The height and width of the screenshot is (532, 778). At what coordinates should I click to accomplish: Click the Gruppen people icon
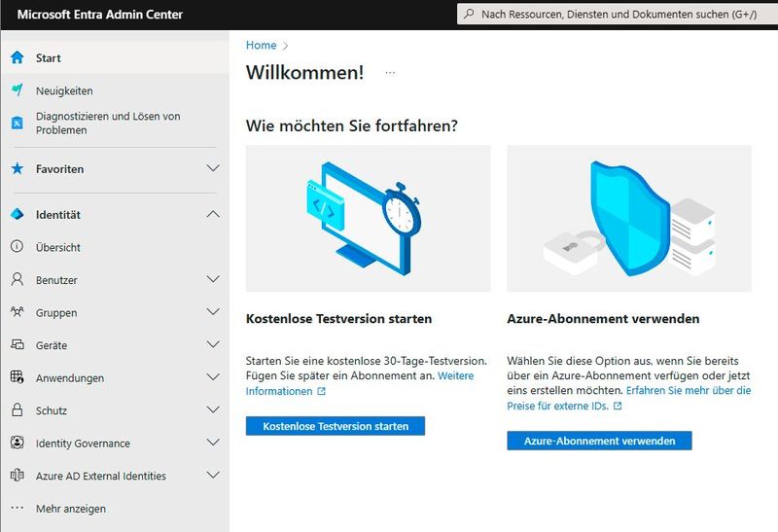17,312
